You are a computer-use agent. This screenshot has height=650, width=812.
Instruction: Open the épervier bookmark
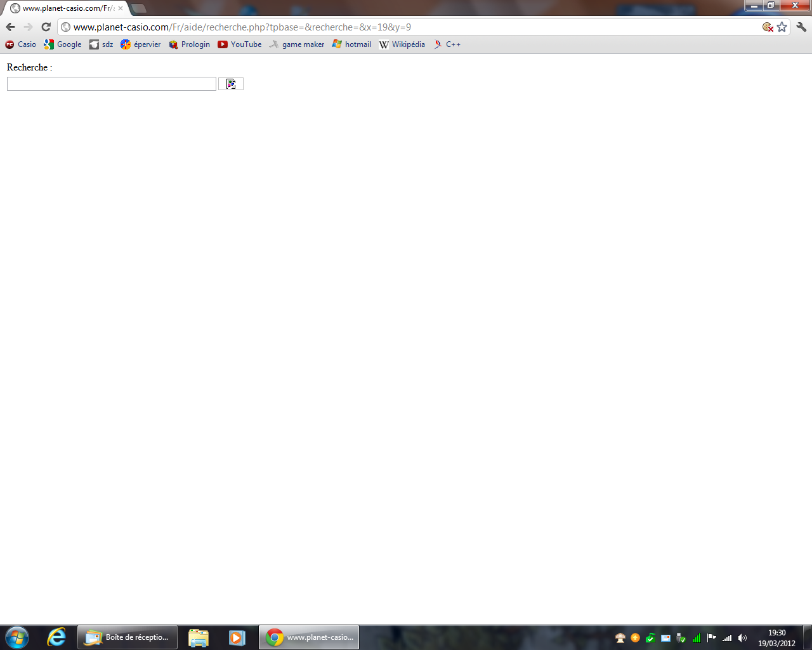point(141,44)
